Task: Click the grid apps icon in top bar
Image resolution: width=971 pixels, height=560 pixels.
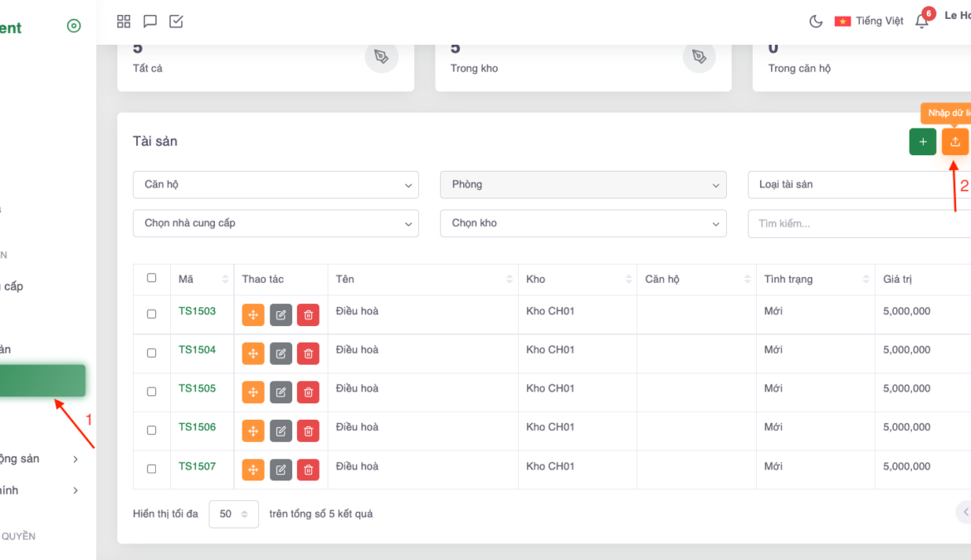Action: click(x=124, y=22)
